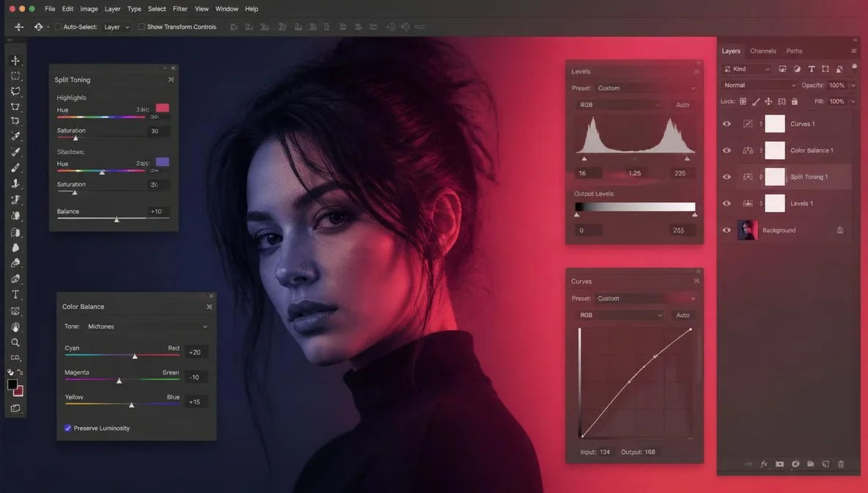
Task: Click the add layer mask icon
Action: point(779,464)
